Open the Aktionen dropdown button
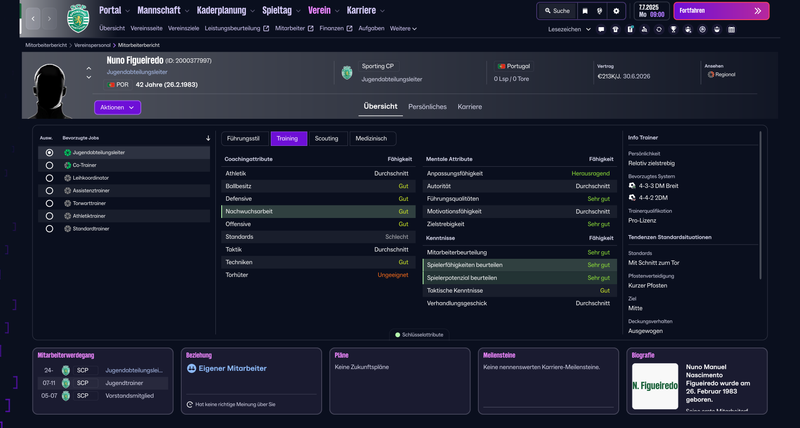The image size is (800, 428). click(x=117, y=108)
